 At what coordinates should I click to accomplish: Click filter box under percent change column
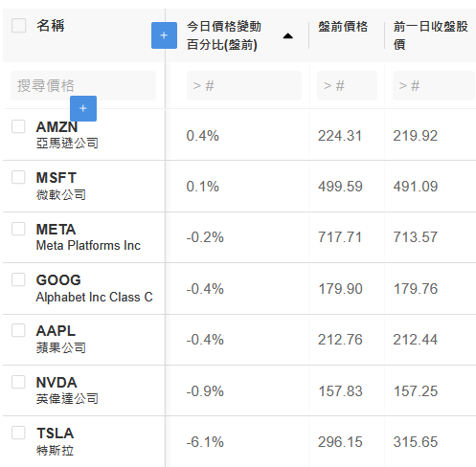pos(244,86)
